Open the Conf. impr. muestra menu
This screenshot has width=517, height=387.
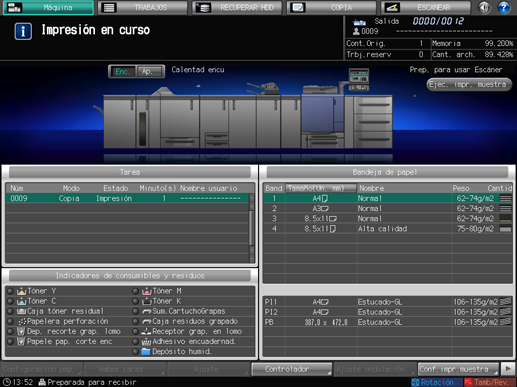coord(458,369)
